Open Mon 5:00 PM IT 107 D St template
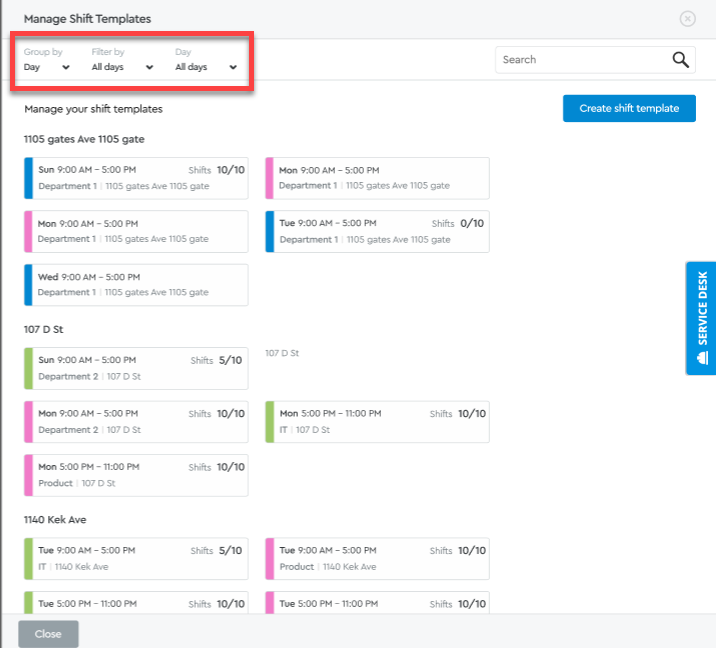The width and height of the screenshot is (716, 648). 377,422
